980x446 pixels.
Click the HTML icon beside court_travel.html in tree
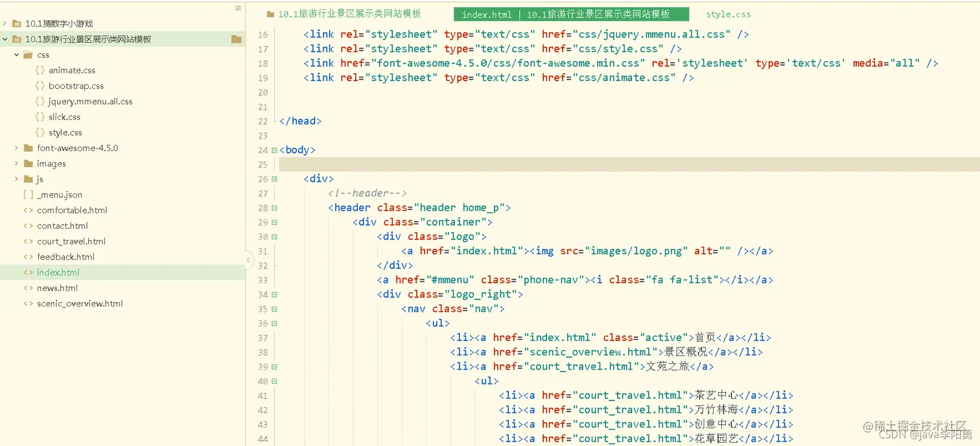click(x=28, y=241)
